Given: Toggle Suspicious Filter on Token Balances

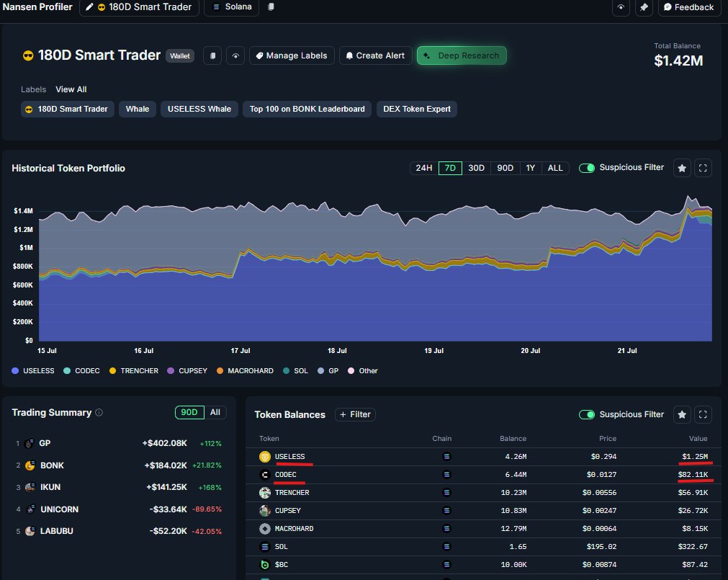Looking at the screenshot, I should tap(587, 415).
